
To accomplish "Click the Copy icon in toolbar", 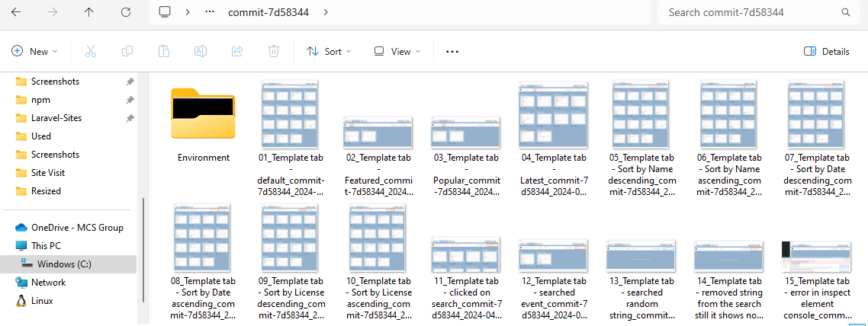I will [x=127, y=51].
